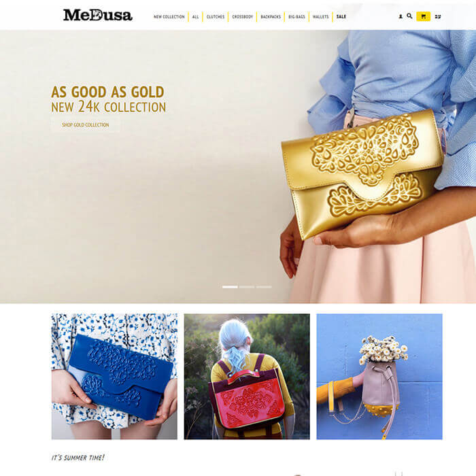Switch to the second slide indicator
The height and width of the screenshot is (476, 476).
click(247, 287)
